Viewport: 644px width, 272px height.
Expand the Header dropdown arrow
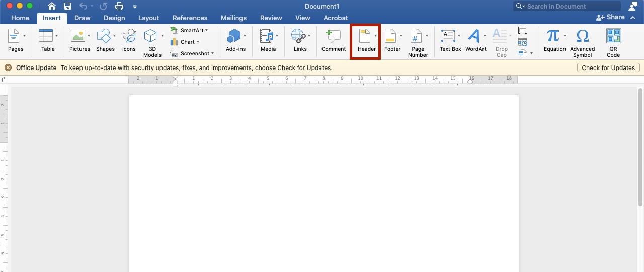point(375,36)
